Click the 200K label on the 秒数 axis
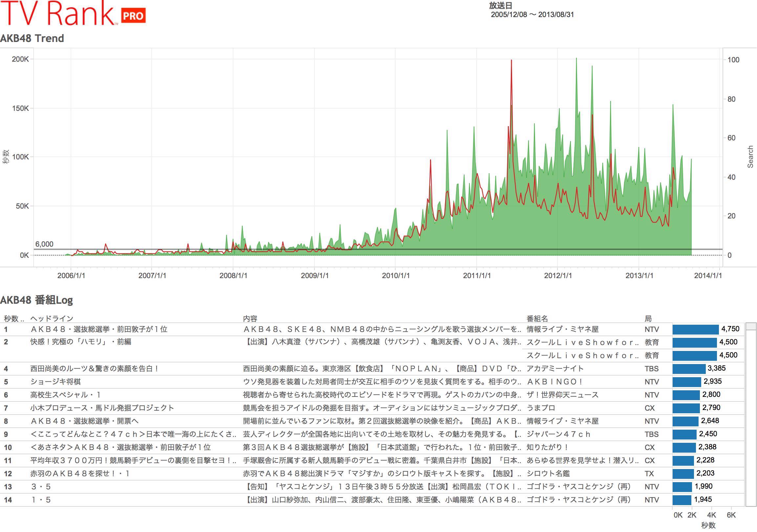The width and height of the screenshot is (757, 532). (20, 59)
